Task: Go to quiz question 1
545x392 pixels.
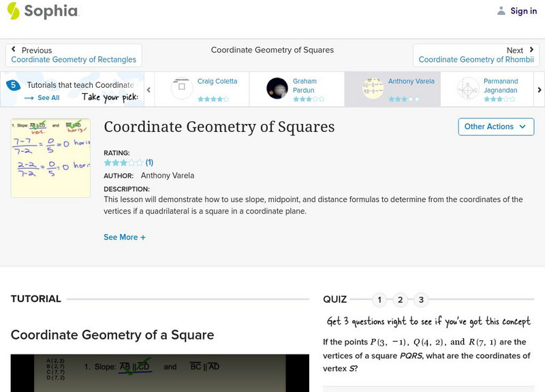Action: click(x=379, y=300)
